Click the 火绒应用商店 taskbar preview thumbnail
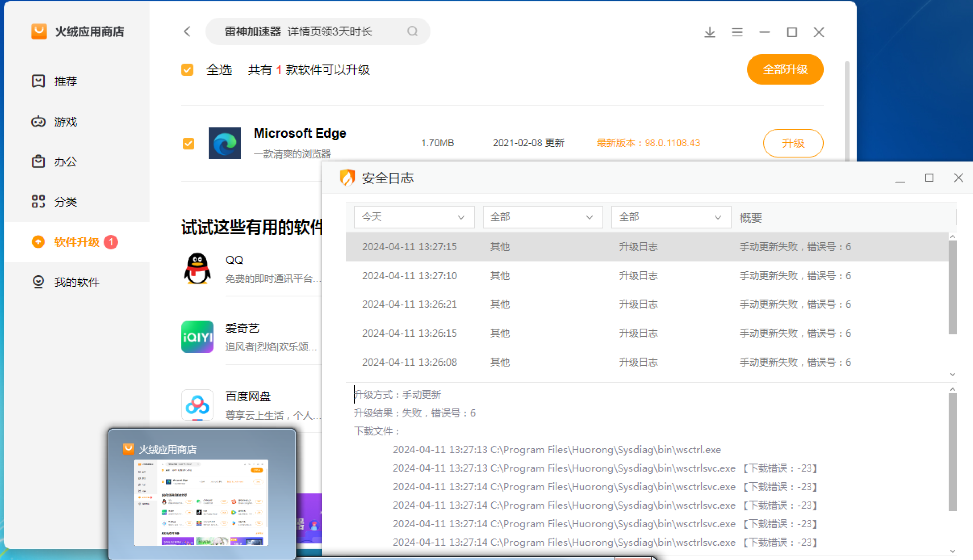Screen dimensions: 973x560 tap(201, 502)
